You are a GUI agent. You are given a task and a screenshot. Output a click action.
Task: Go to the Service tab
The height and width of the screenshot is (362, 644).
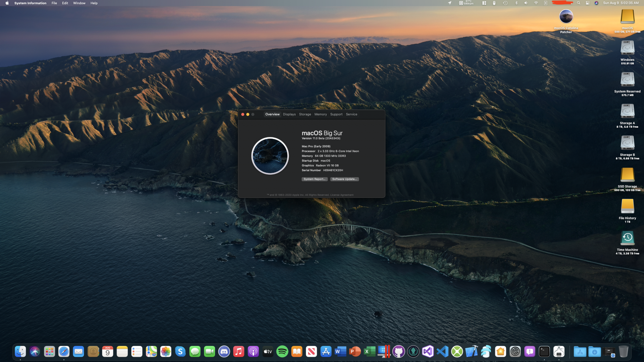351,114
